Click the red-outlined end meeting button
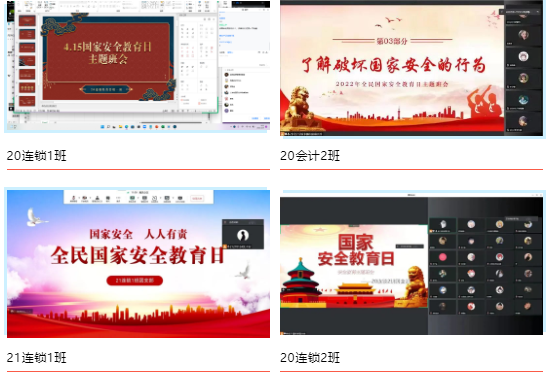 (x=197, y=199)
